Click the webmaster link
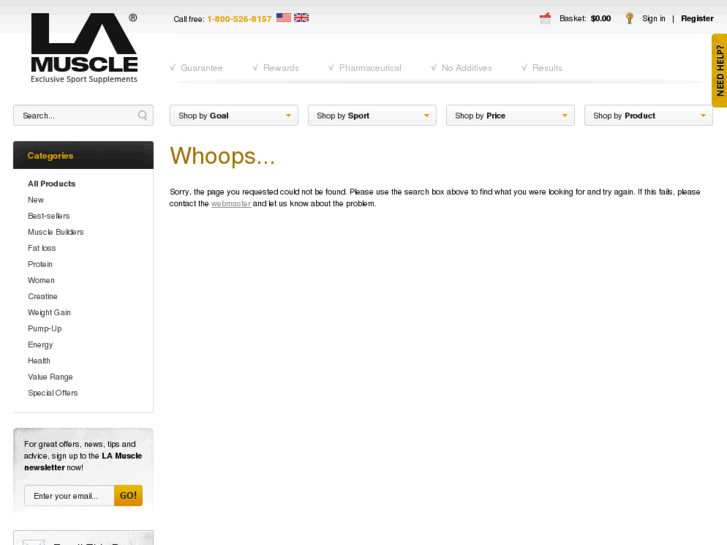Viewport: 727px width, 545px height. (x=231, y=204)
